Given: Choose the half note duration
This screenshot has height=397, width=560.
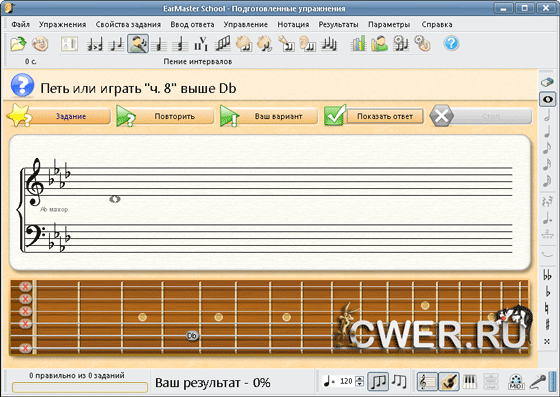Looking at the screenshot, I should (547, 116).
